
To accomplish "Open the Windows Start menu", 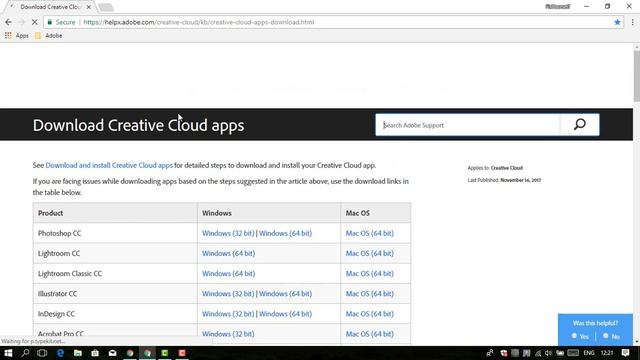I will [x=8, y=353].
